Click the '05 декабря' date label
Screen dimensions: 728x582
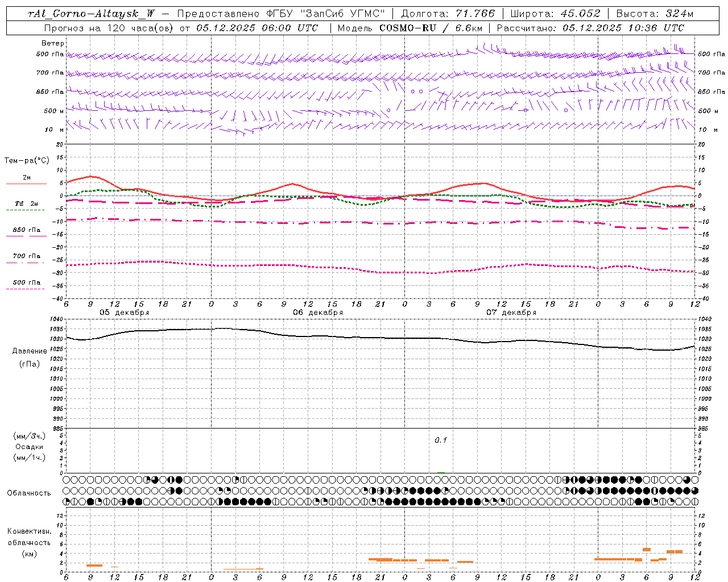125,313
